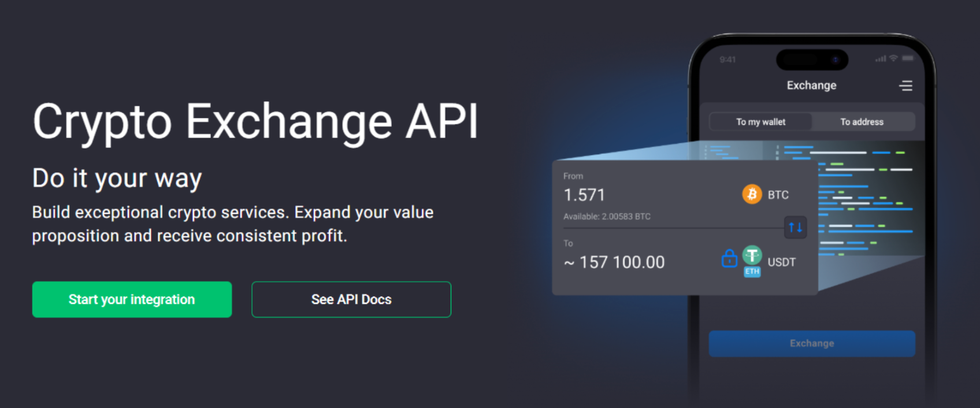Click the Wi-Fi status icon on phone

coord(893,58)
